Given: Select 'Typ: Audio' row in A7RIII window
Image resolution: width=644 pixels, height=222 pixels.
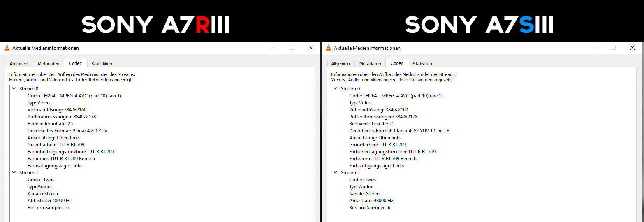Looking at the screenshot, I should point(39,187).
